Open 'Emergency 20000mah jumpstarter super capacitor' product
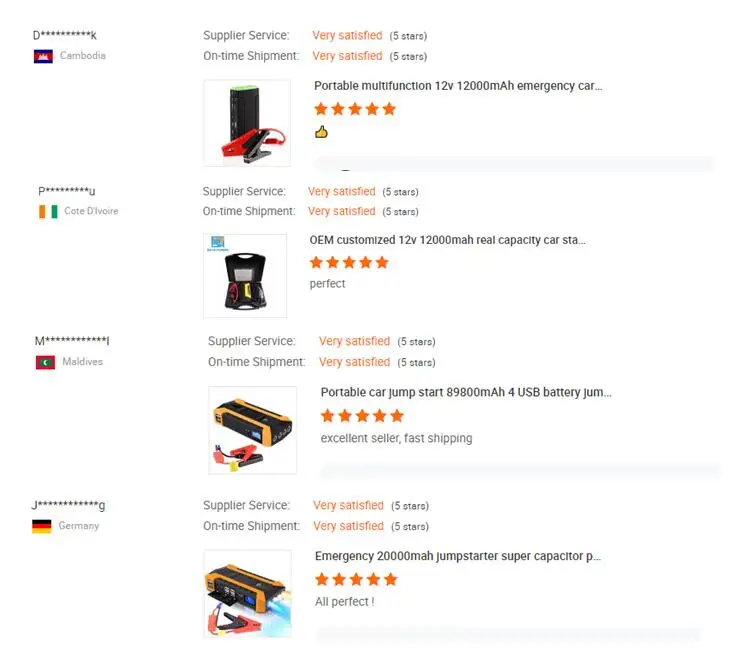Screen dimensions: 750x670 (x=457, y=556)
